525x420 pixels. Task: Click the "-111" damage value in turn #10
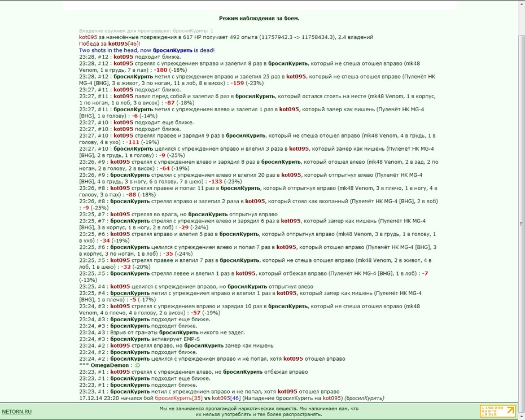tap(133, 142)
